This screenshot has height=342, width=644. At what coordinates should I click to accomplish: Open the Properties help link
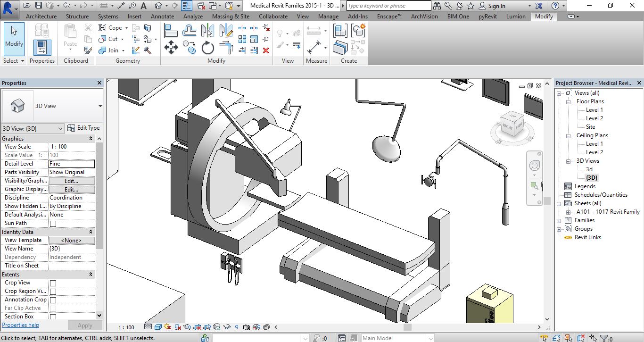[x=20, y=325]
